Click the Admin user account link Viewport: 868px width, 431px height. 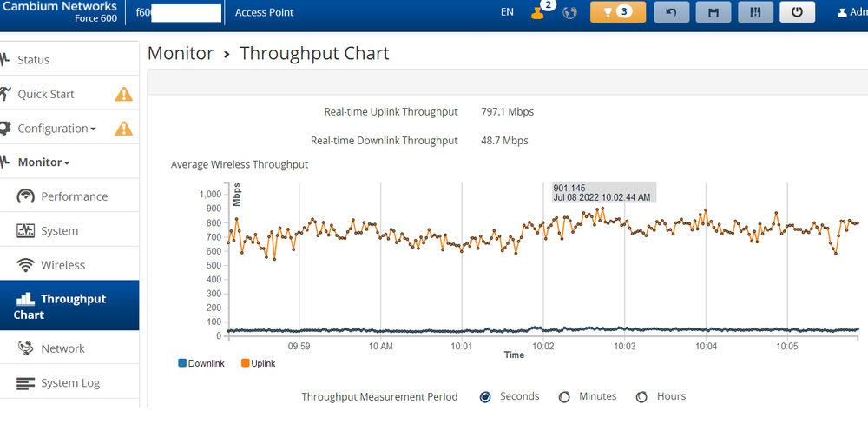click(852, 12)
